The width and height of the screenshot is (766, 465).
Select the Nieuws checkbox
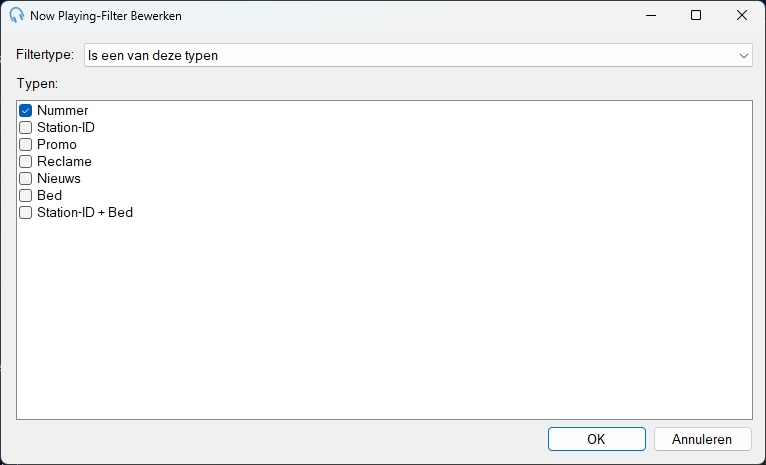pos(25,179)
